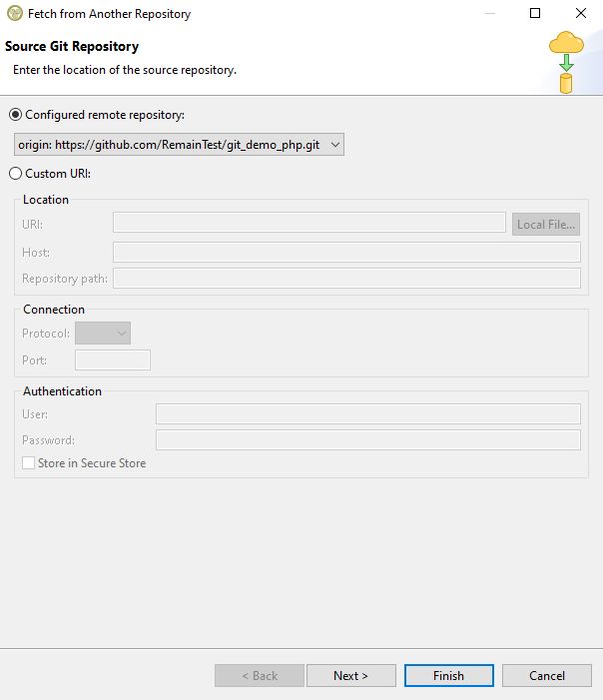Select the Custom URI radio option
Screen dimensions: 603x700
tap(15, 174)
